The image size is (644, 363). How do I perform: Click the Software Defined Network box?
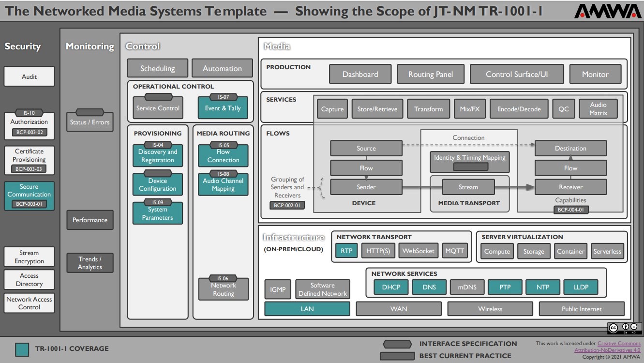pos(323,289)
